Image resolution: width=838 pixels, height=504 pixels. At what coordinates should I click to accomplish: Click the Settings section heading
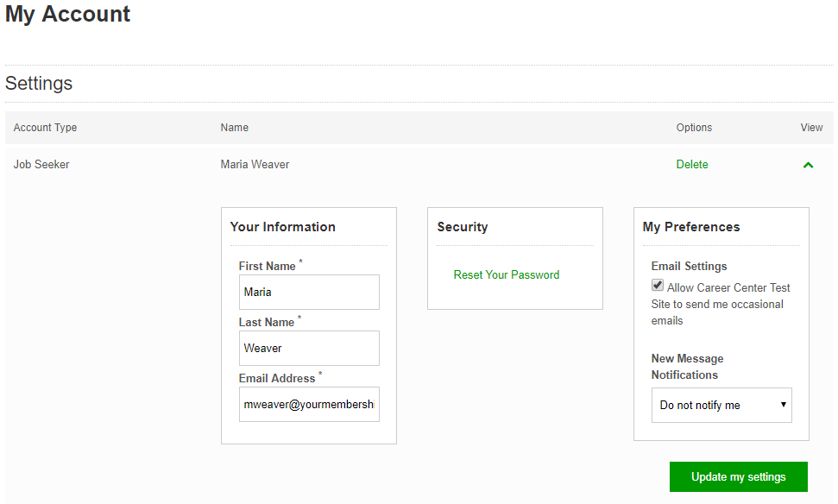38,83
